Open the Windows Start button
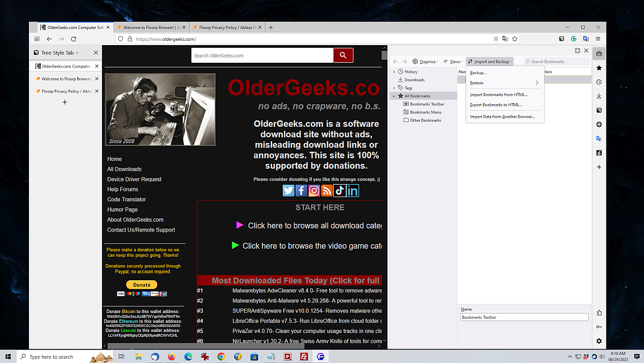The image size is (644, 363). 9,357
